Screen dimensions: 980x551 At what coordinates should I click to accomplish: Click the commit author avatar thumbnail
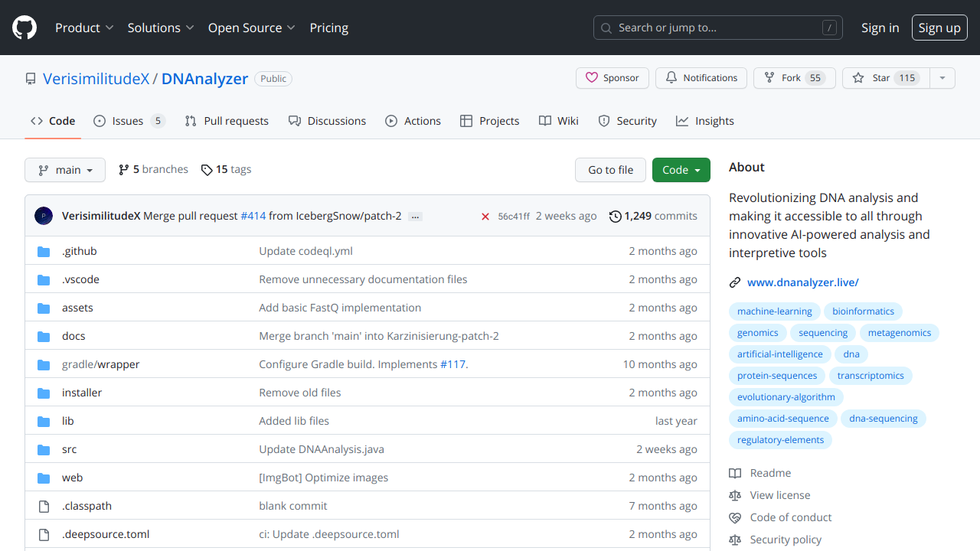(x=44, y=216)
